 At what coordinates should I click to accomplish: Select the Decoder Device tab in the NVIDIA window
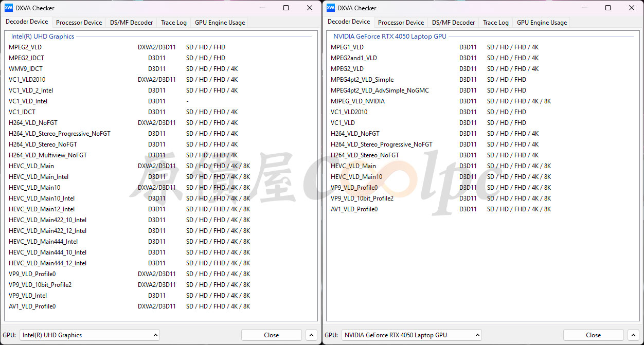point(349,22)
